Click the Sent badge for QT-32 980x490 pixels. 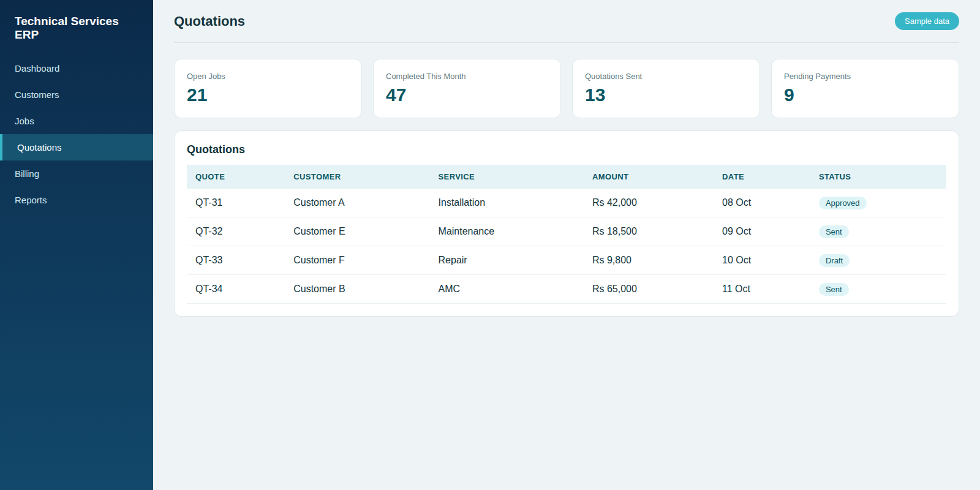pos(834,232)
